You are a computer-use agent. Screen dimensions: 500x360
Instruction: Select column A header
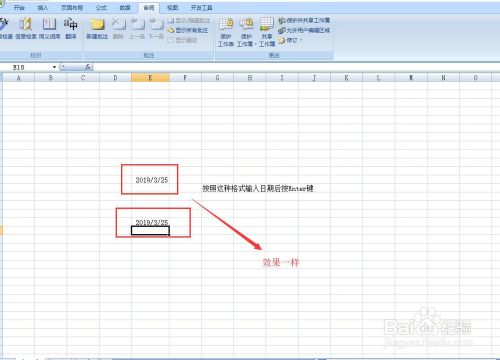(19, 78)
